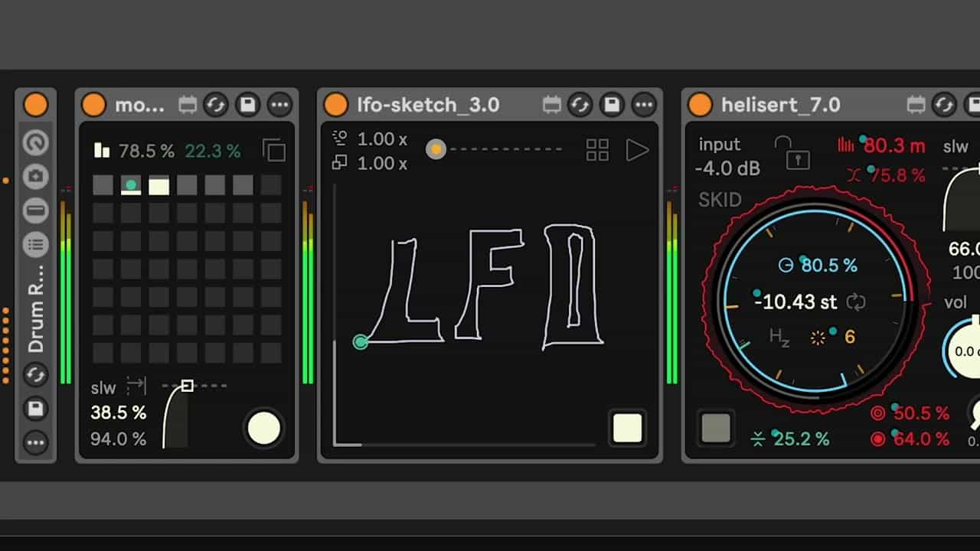980x551 pixels.
Task: Toggle the lit cream grid cell
Action: (x=158, y=184)
